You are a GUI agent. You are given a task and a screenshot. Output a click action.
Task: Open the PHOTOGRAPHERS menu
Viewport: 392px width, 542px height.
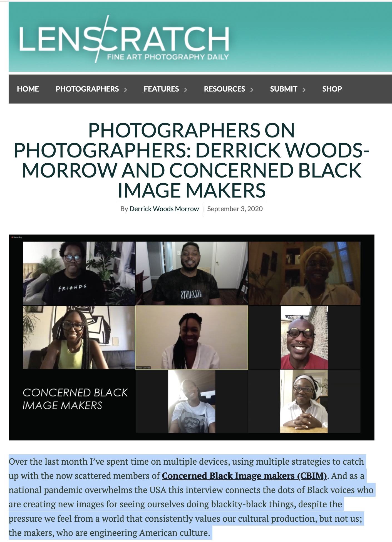[87, 89]
